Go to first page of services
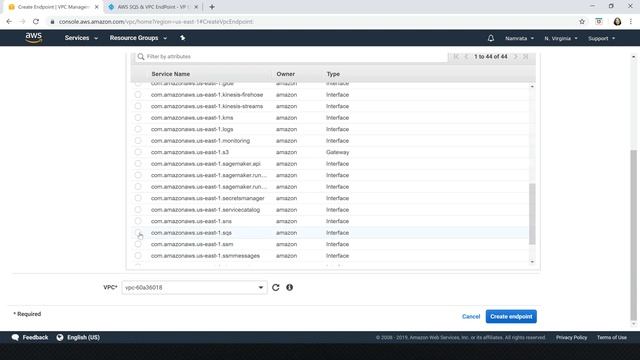 coord(456,56)
